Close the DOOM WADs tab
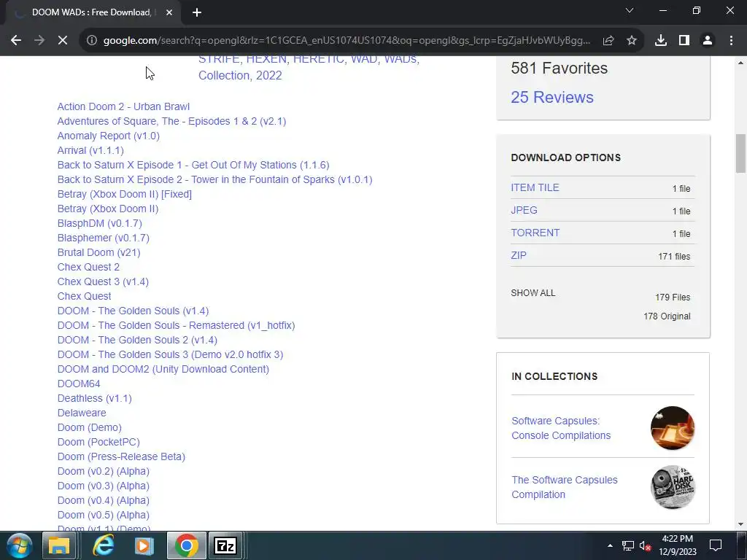This screenshot has width=747, height=560. 169,12
